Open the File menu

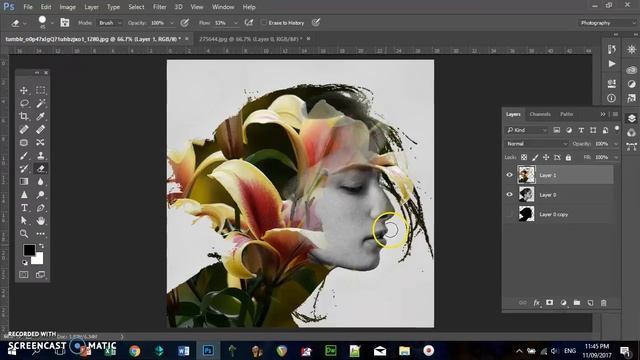pos(28,7)
